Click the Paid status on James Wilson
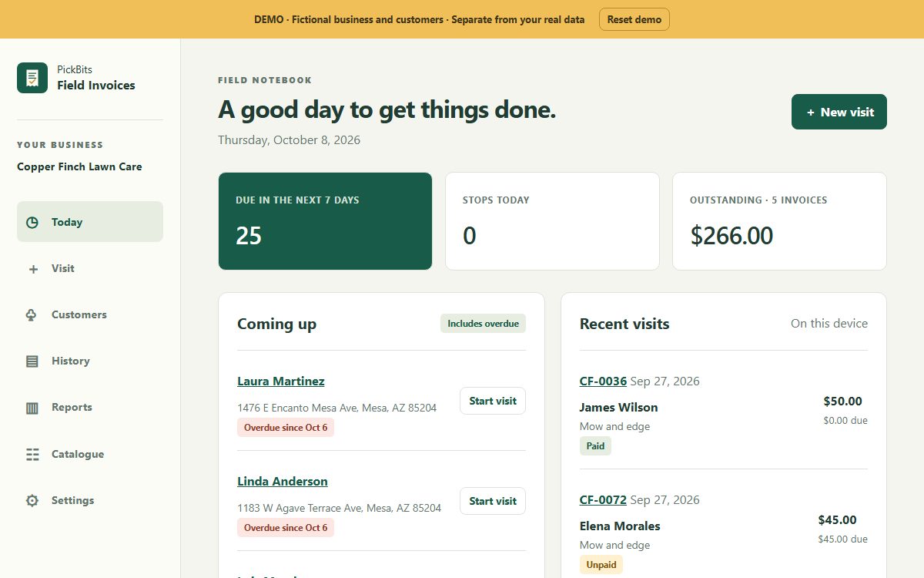Viewport: 924px width, 578px height. pyautogui.click(x=595, y=445)
